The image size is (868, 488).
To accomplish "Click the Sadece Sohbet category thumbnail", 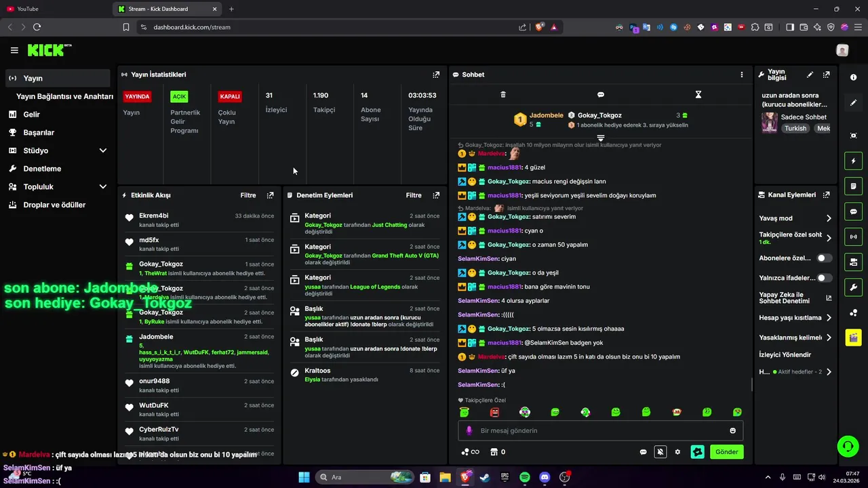I will click(x=769, y=122).
